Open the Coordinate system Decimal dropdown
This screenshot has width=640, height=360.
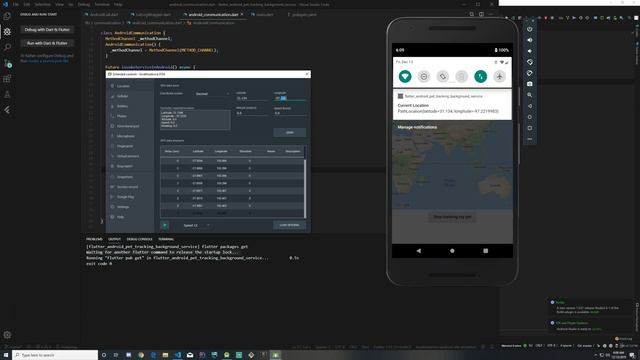click(212, 94)
